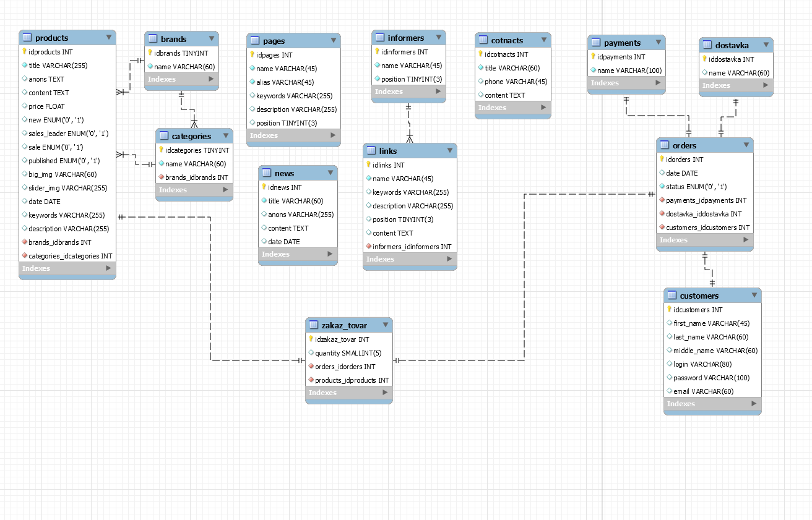Click the news table icon

[x=267, y=173]
